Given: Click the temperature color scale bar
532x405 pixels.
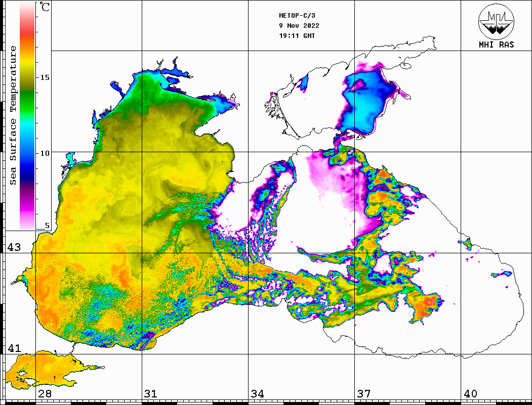Looking at the screenshot, I should [x=27, y=116].
